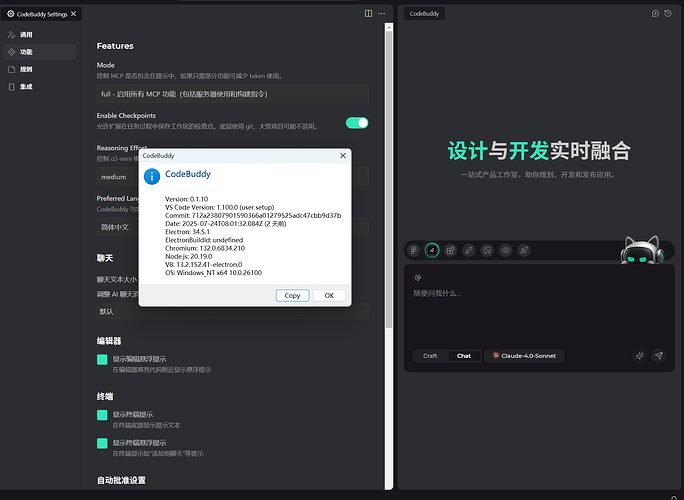
Task: Click the Commit hash line in dialog
Action: 253,216
